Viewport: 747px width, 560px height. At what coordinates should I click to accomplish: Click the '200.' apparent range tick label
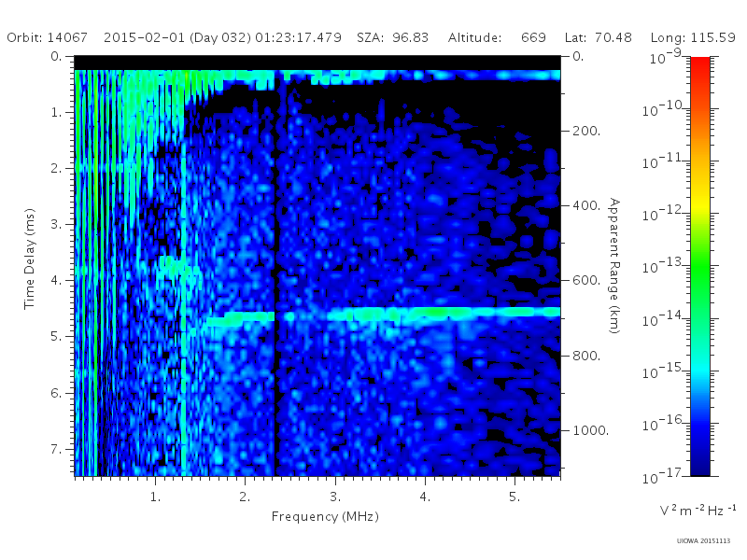[x=586, y=131]
